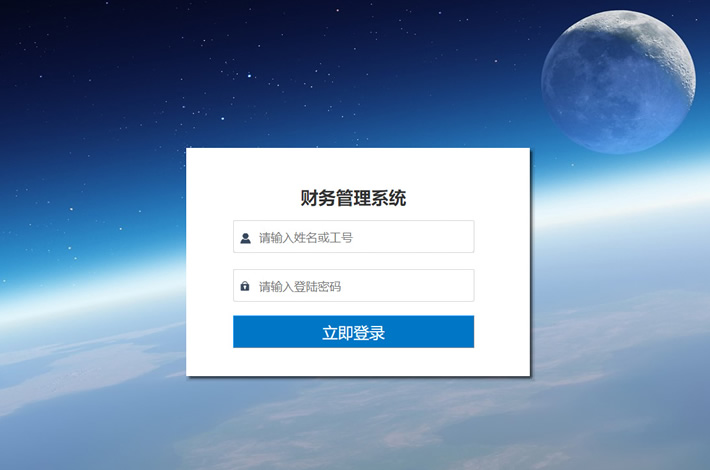Focus the 请输入登陆密码 password field

click(x=354, y=286)
